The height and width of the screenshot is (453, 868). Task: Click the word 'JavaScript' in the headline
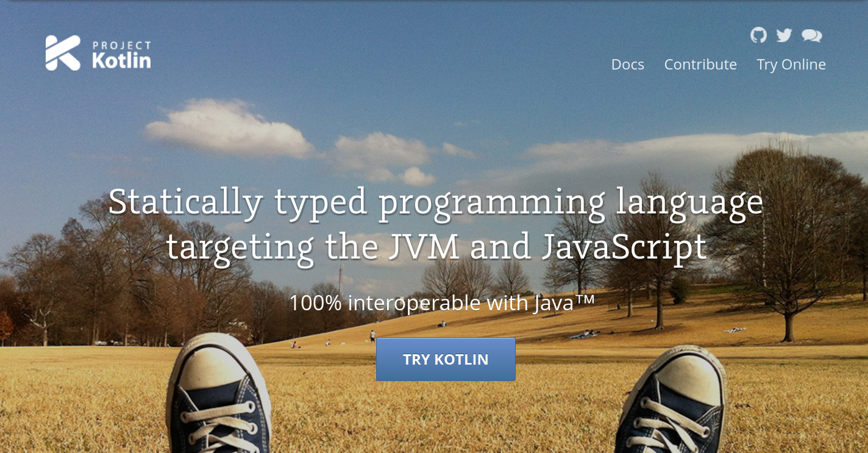(x=624, y=248)
